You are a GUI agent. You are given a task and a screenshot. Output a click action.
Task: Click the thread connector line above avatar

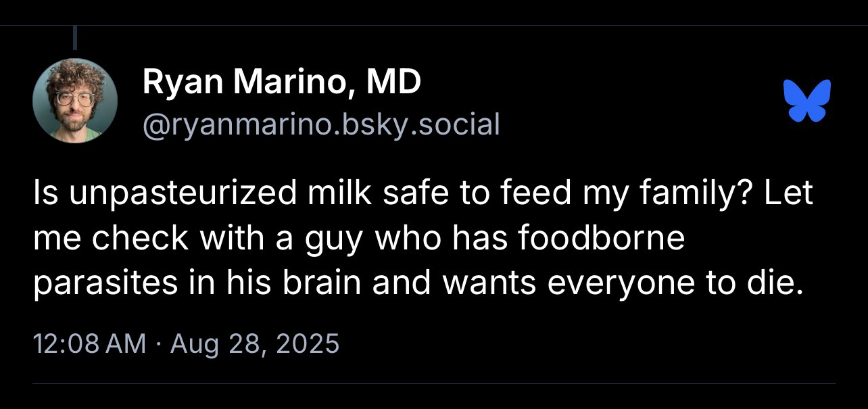[x=74, y=38]
